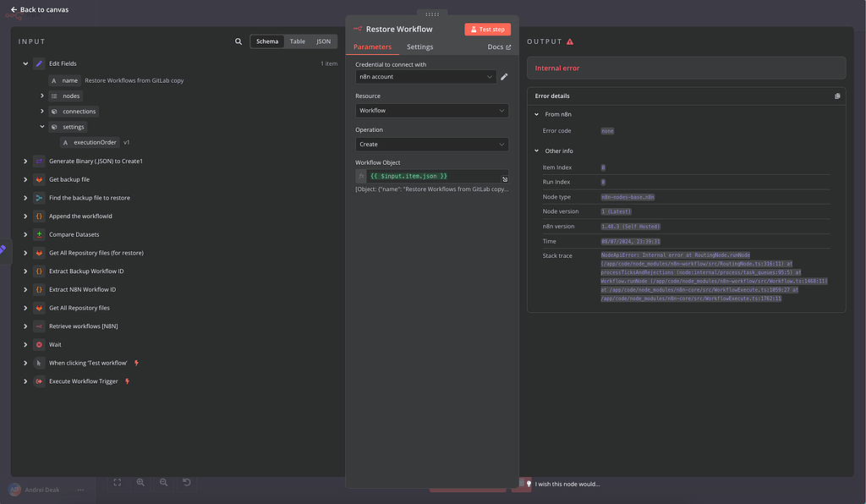Screen dimensions: 866x504
Task: Click the search icon in Input panel
Action: pos(238,41)
